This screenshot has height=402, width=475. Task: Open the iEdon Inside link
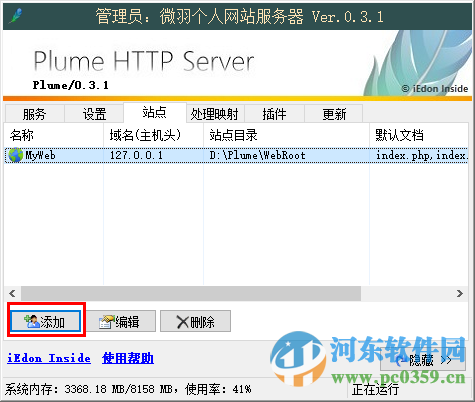point(49,358)
